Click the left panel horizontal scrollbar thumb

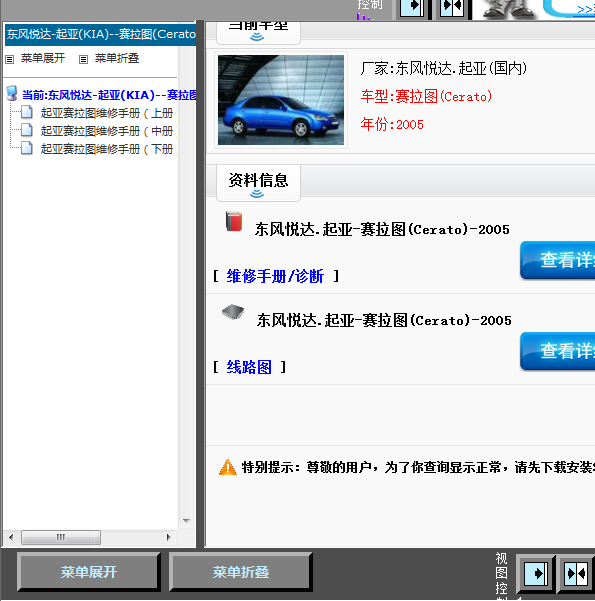61,537
